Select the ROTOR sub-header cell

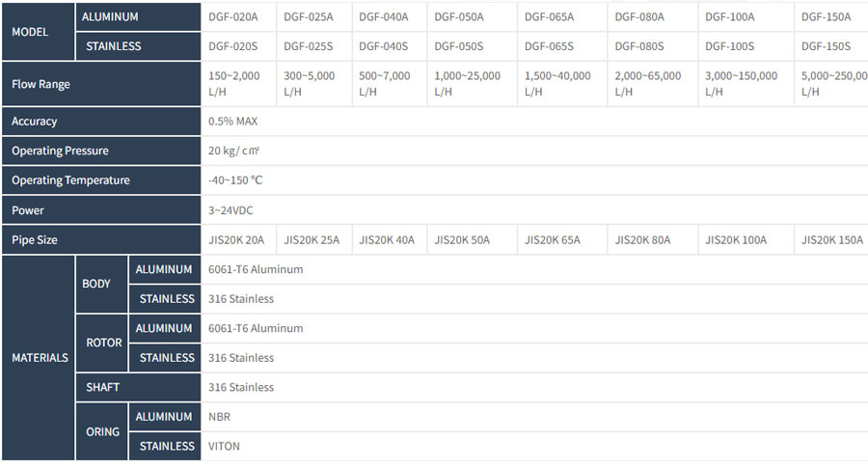tap(102, 343)
